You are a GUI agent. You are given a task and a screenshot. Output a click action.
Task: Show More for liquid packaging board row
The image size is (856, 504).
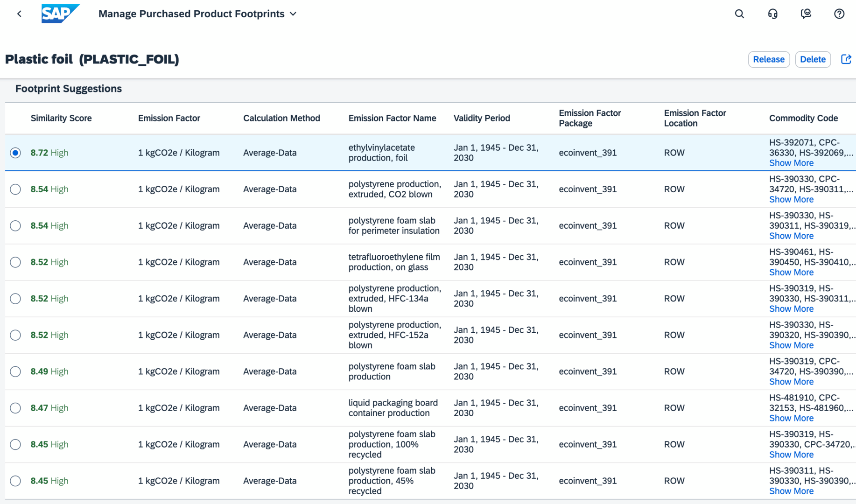click(x=791, y=418)
